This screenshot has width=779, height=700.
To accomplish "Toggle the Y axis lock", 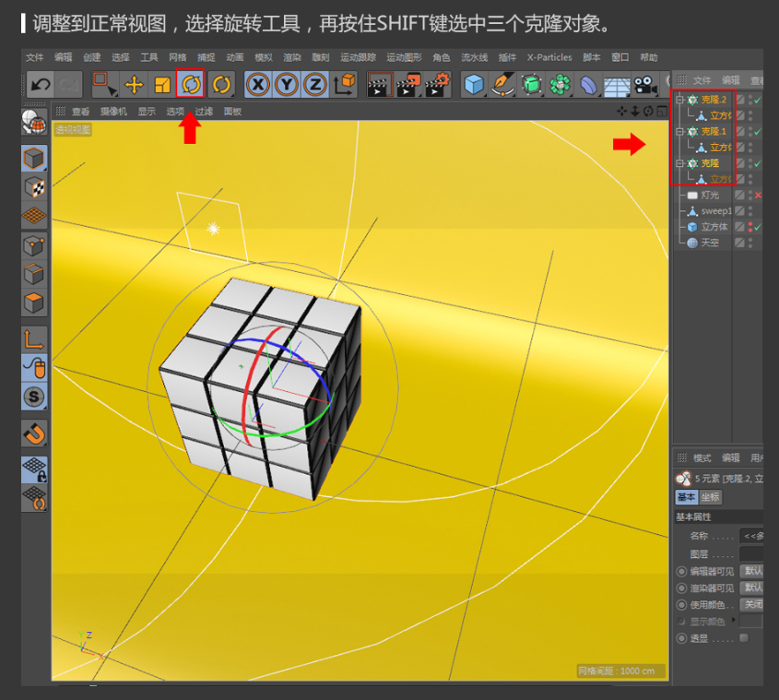I will (x=287, y=85).
